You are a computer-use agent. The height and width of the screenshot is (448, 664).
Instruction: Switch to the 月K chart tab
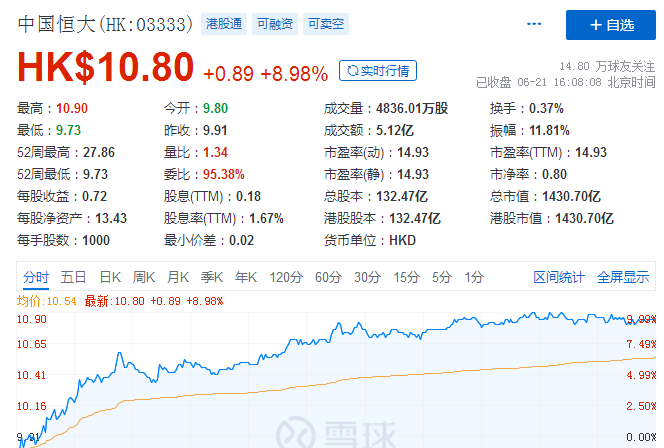pyautogui.click(x=178, y=277)
